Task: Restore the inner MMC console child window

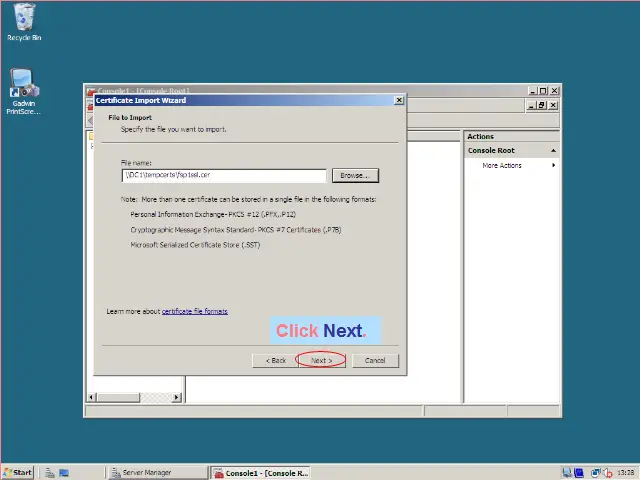Action: pos(541,104)
